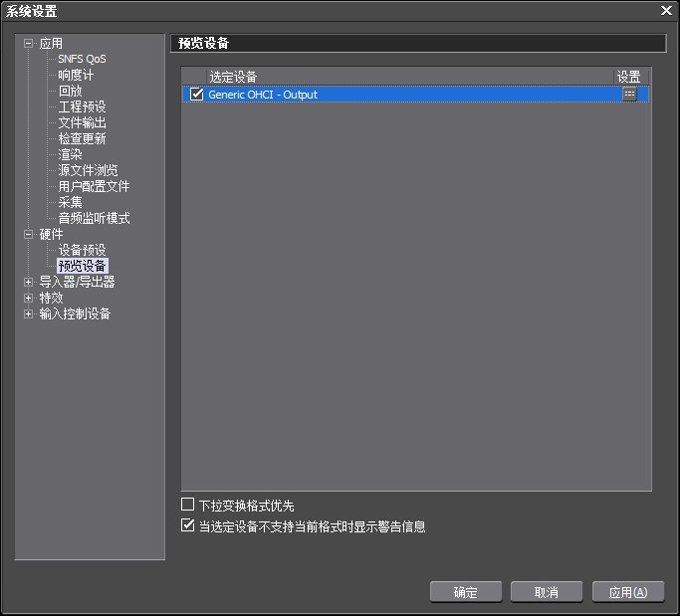
Task: Open 工程预设 settings page
Action: (82, 106)
